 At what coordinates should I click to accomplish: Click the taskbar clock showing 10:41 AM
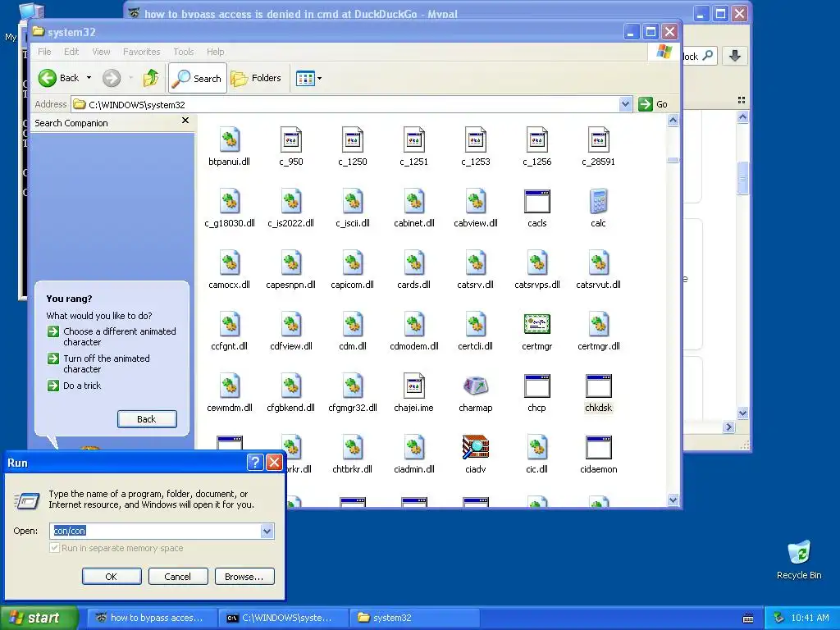[810, 618]
